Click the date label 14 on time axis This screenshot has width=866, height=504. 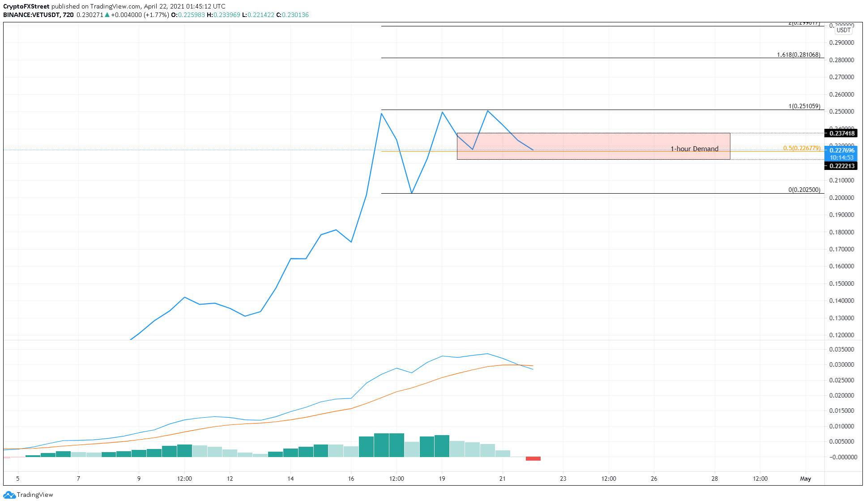point(290,479)
